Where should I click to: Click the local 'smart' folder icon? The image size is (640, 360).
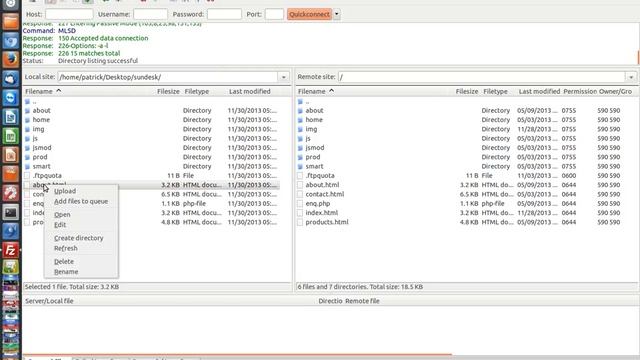[27, 167]
